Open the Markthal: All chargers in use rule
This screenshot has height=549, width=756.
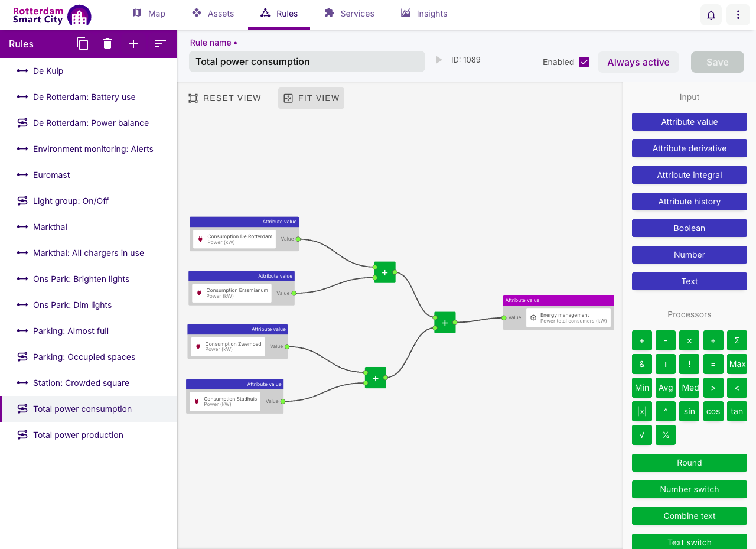pyautogui.click(x=89, y=253)
